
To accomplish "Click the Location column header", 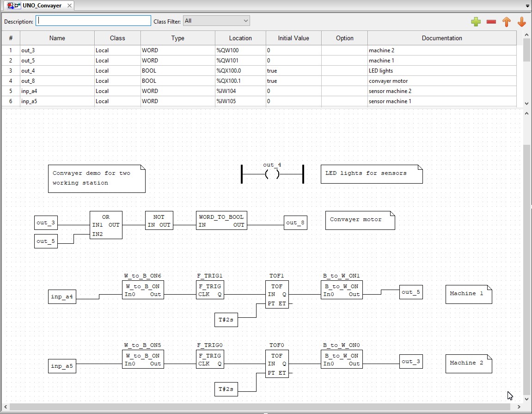I will pos(240,38).
